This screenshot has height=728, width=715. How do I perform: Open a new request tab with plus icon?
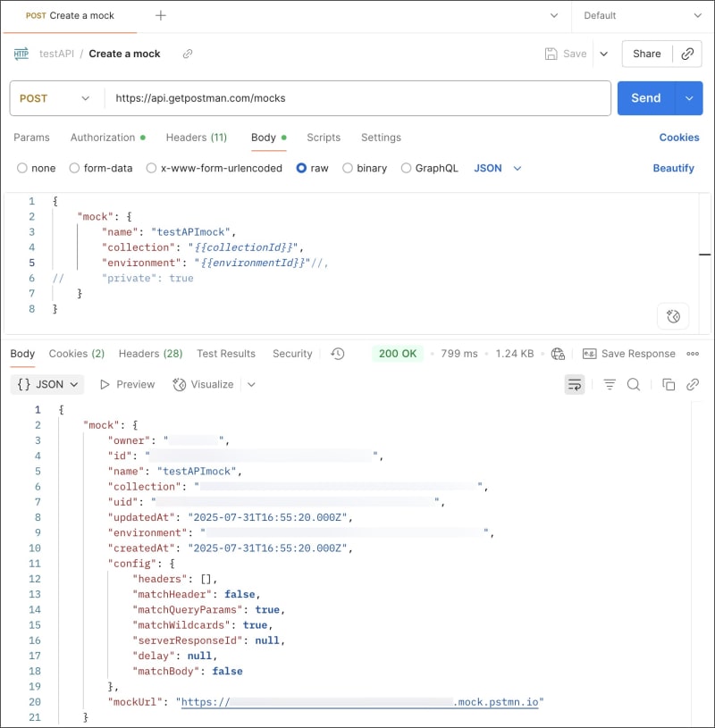[160, 15]
